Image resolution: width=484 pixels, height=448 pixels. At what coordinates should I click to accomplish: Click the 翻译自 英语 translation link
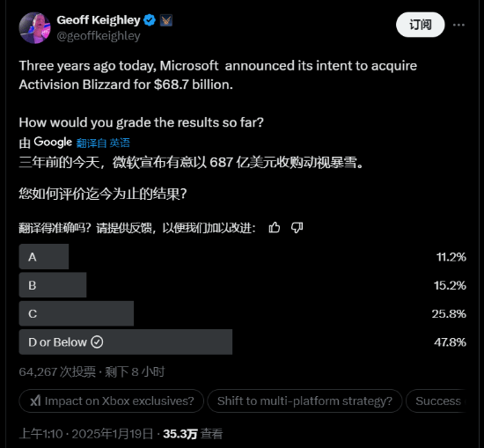(103, 143)
